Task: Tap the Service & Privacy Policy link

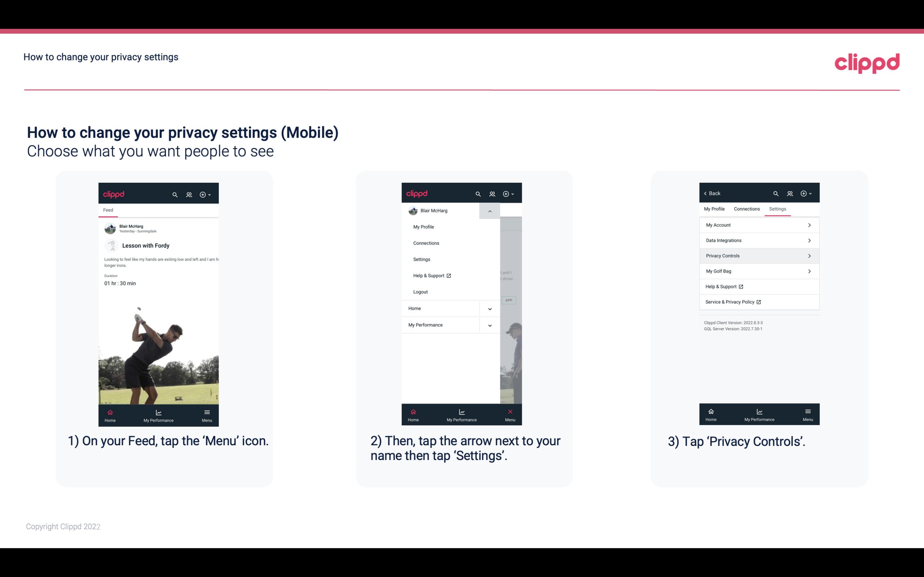Action: point(732,302)
